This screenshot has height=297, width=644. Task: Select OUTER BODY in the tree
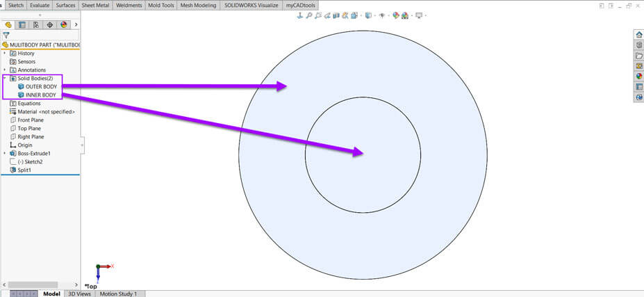click(x=37, y=87)
